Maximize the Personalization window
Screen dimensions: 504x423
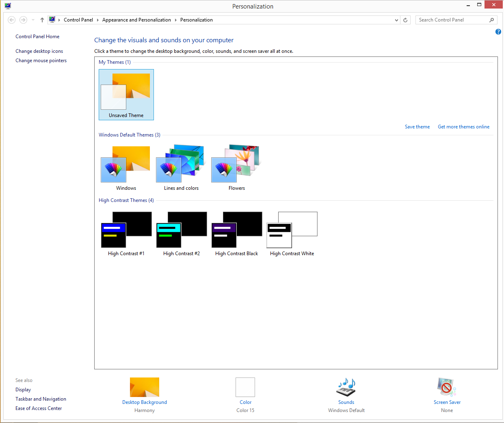pyautogui.click(x=479, y=5)
